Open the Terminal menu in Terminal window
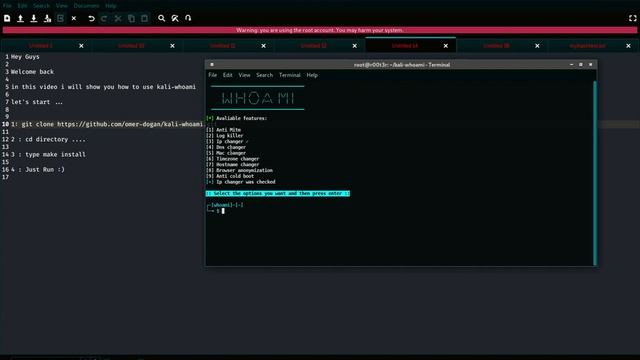Viewport: 640px width, 360px height. tap(289, 75)
